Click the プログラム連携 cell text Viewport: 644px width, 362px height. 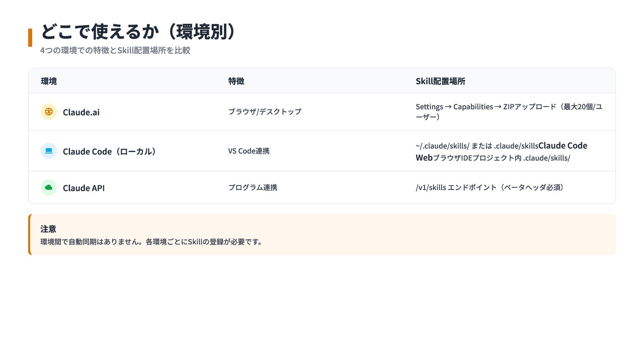[253, 187]
